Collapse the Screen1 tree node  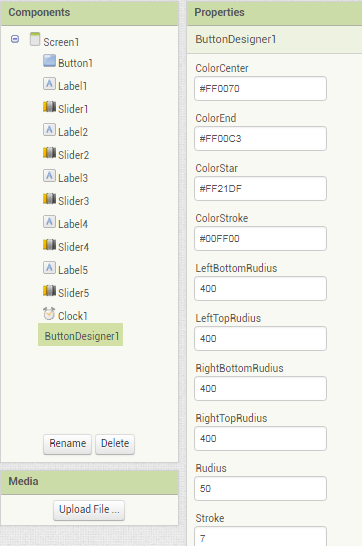[x=15, y=39]
